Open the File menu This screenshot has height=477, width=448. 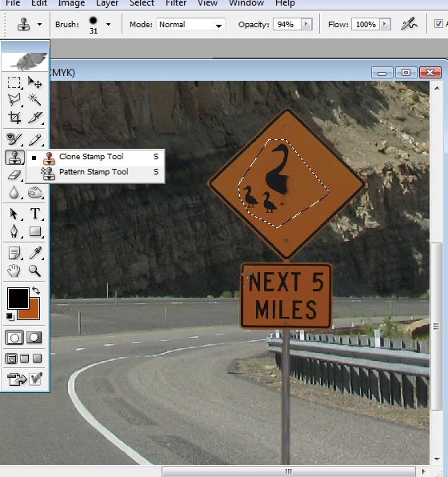[13, 3]
